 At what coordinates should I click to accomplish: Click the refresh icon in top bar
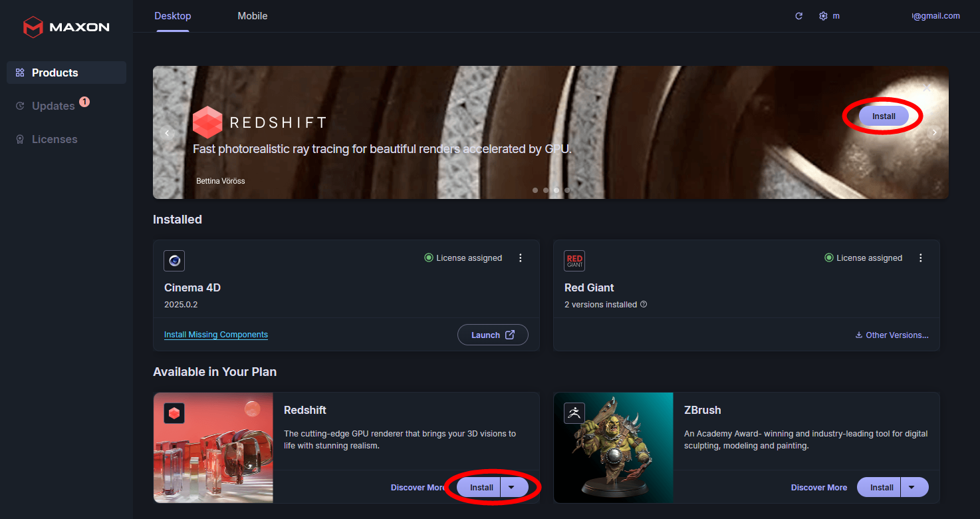(798, 16)
